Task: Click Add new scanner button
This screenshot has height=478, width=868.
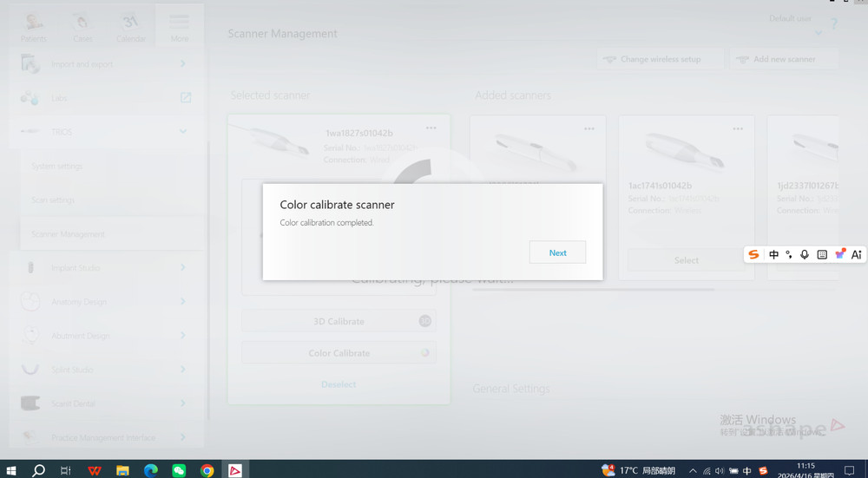Action: pos(784,59)
